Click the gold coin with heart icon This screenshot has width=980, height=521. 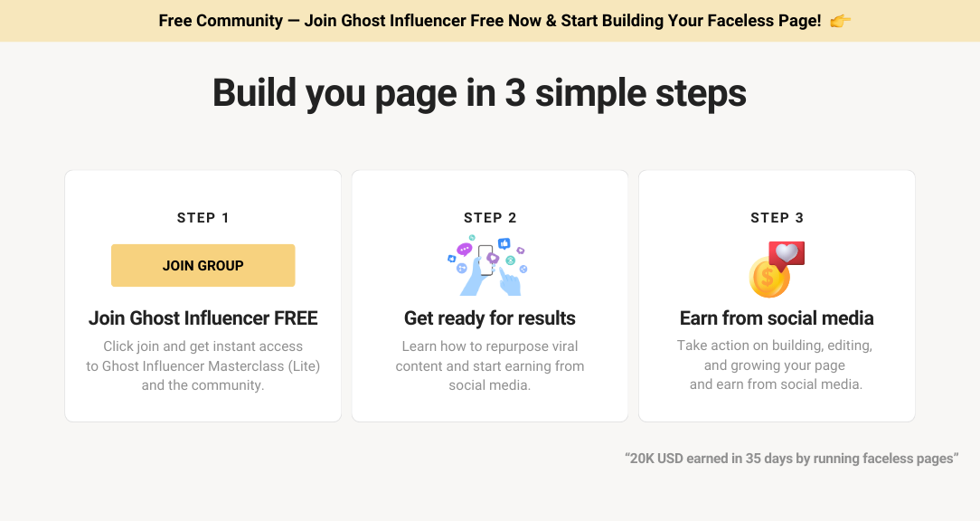click(777, 270)
